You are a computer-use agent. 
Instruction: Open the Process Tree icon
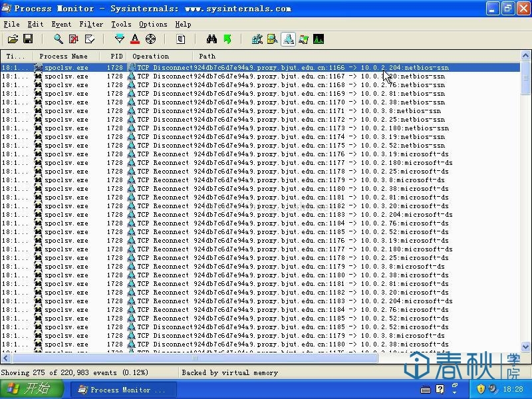[x=181, y=39]
